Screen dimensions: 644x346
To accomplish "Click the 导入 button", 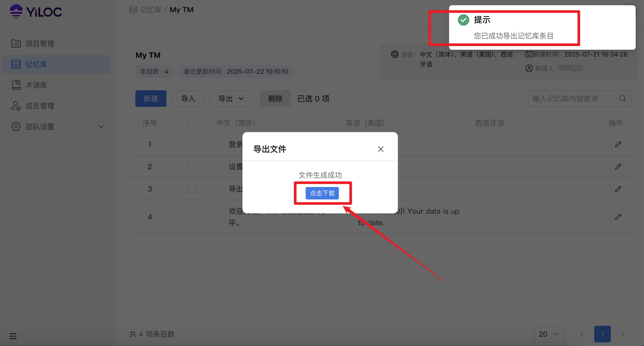I will tap(188, 99).
